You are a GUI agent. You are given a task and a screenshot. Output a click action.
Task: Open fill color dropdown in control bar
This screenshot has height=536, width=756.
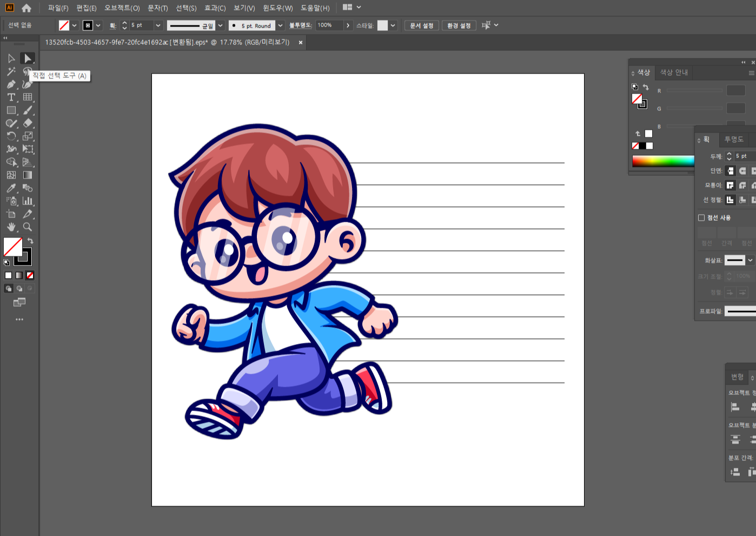[74, 25]
